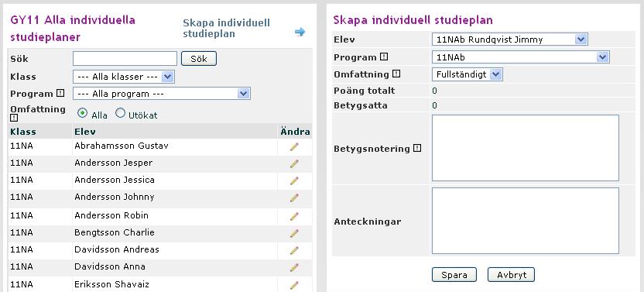Click the Avbryt button
The width and height of the screenshot is (644, 292).
512,275
